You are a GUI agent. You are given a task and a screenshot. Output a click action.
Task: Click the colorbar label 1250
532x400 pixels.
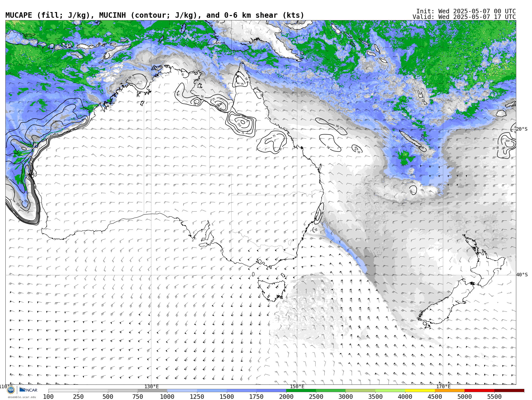[x=197, y=397]
